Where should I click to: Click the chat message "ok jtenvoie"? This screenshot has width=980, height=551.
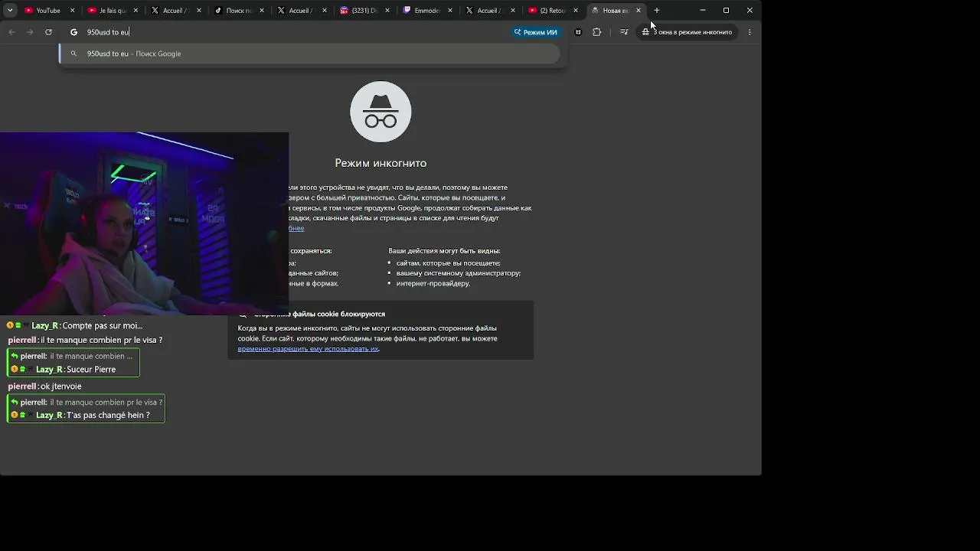(60, 386)
